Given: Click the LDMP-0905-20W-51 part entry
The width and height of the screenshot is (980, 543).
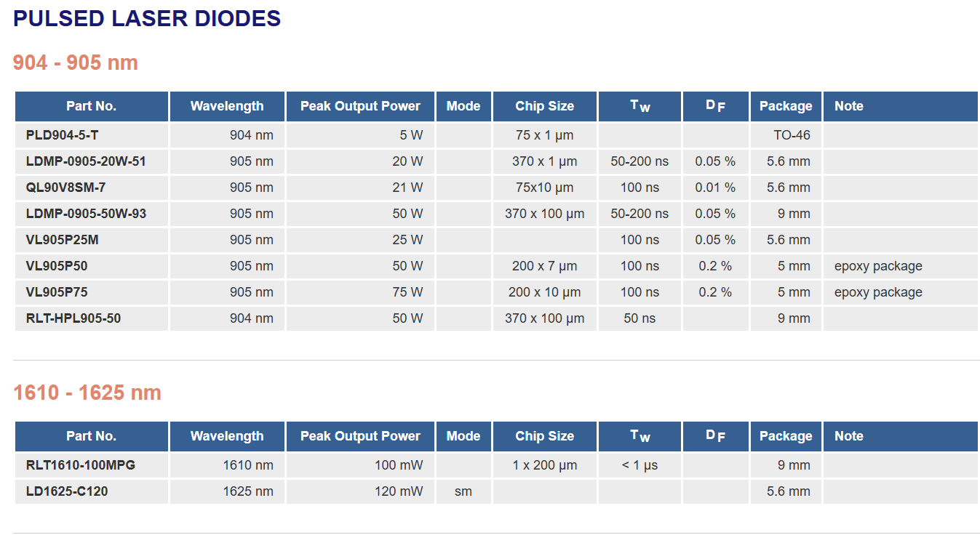Looking at the screenshot, I should point(86,161).
